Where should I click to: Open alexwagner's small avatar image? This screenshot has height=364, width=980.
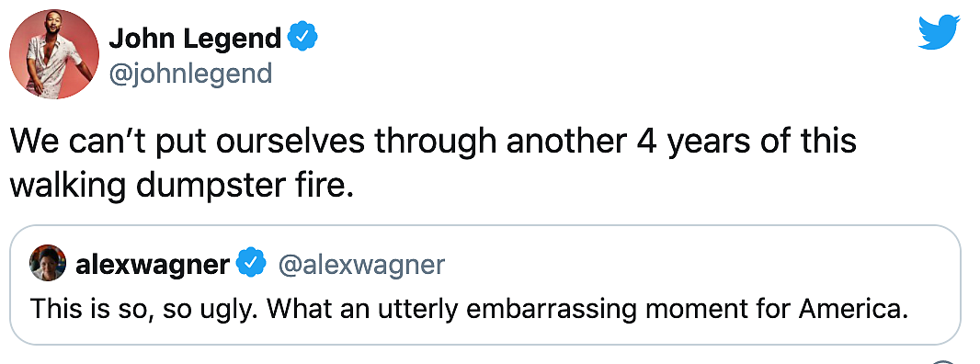(x=48, y=263)
